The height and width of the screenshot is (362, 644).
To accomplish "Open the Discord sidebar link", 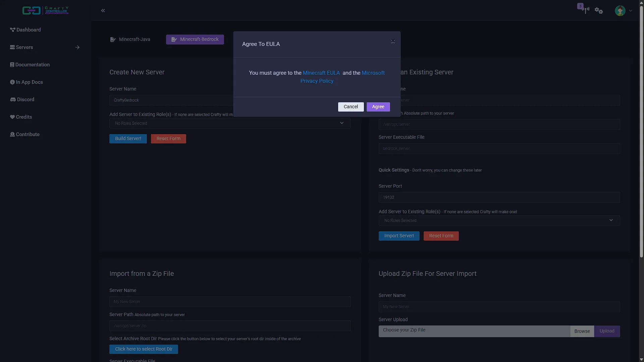I will click(x=22, y=100).
